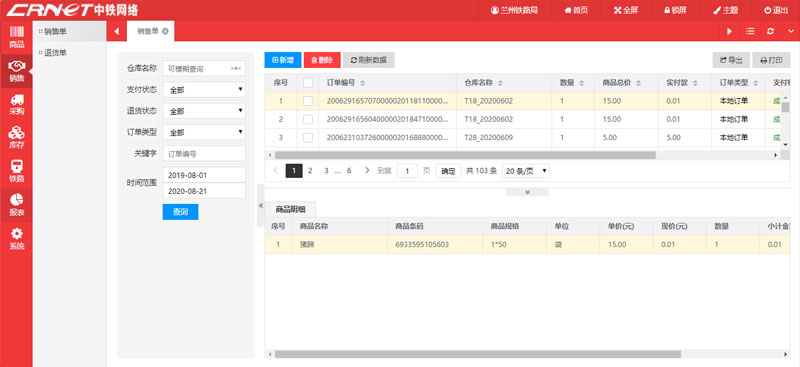Image resolution: width=800 pixels, height=367 pixels.
Task: Click the refresh icon in tab bar
Action: (x=770, y=31)
